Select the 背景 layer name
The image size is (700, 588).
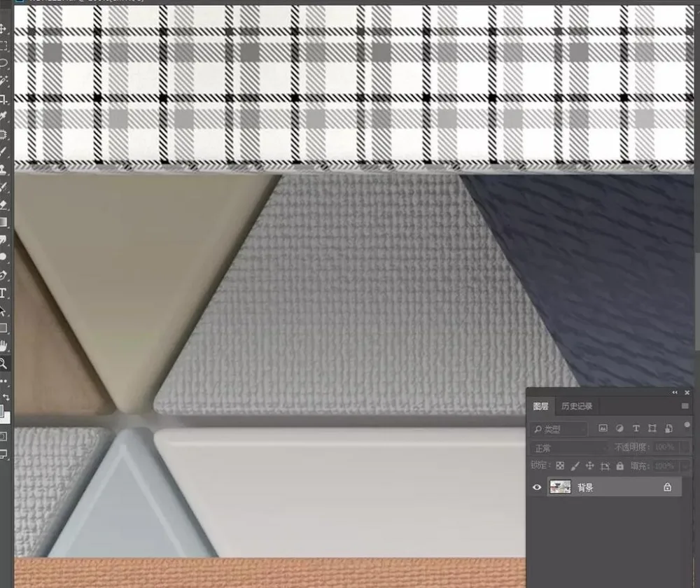(584, 487)
